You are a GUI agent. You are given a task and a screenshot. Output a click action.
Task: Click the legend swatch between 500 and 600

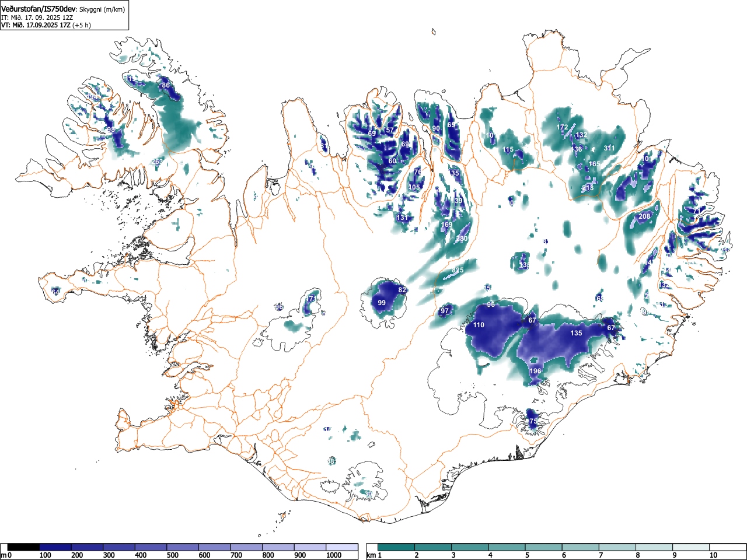coord(183,547)
